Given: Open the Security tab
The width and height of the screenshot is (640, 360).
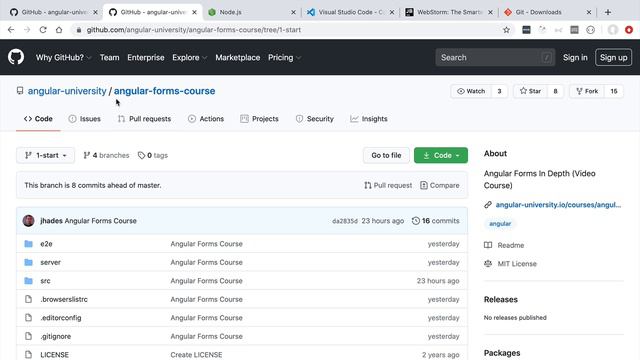Looking at the screenshot, I should 315,119.
